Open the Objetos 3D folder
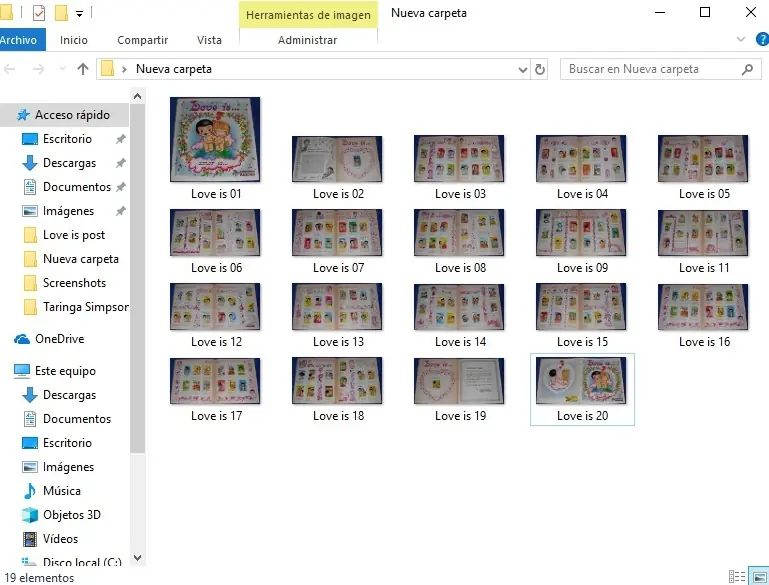Screen dimensions: 769x585 [72, 515]
